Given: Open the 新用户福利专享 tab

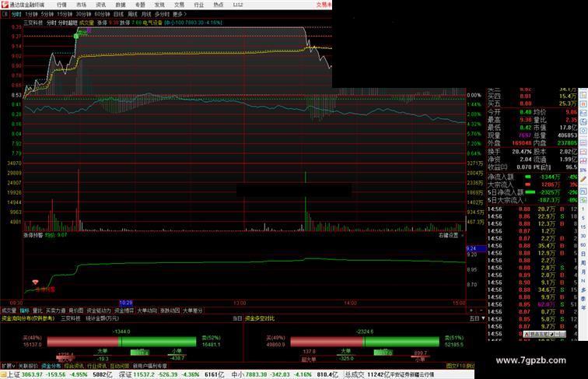Looking at the screenshot, I should pyautogui.click(x=150, y=366).
